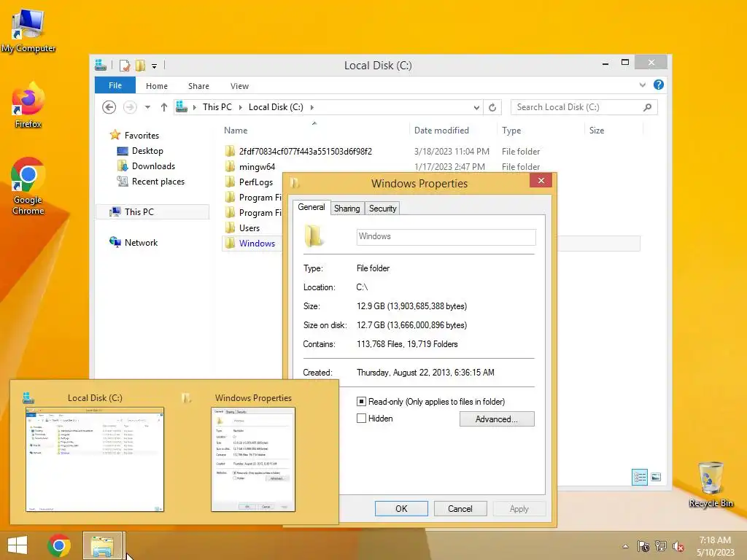Go up one folder level
Image resolution: width=747 pixels, height=560 pixels.
pyautogui.click(x=164, y=107)
